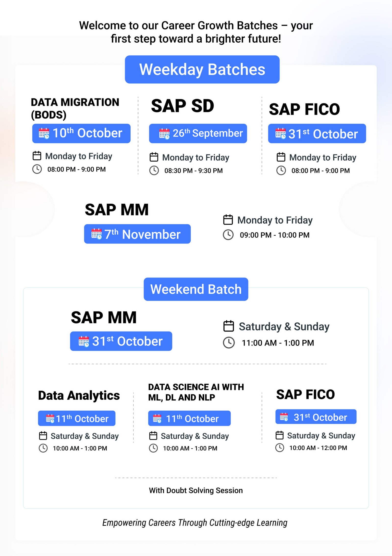
Task: Click the SAP SD course title
Action: tap(183, 106)
